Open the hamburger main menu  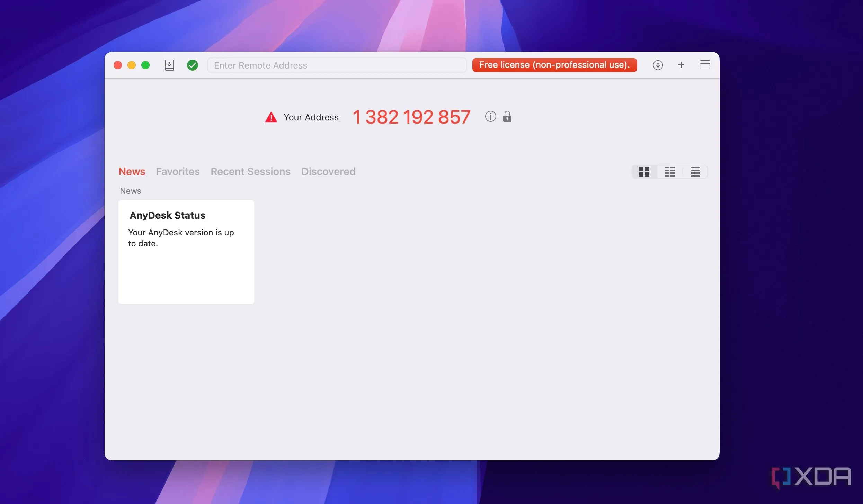[x=705, y=65]
